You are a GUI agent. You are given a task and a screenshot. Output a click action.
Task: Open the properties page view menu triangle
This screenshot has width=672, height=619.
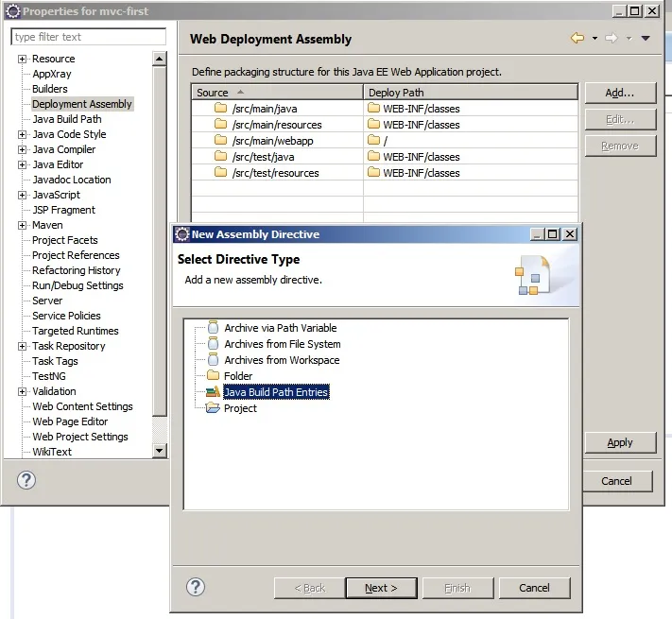(x=646, y=39)
